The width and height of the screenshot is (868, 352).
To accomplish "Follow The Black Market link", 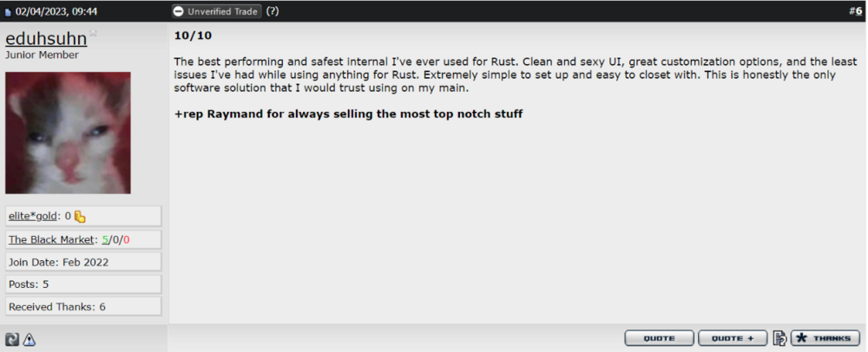I will point(51,239).
